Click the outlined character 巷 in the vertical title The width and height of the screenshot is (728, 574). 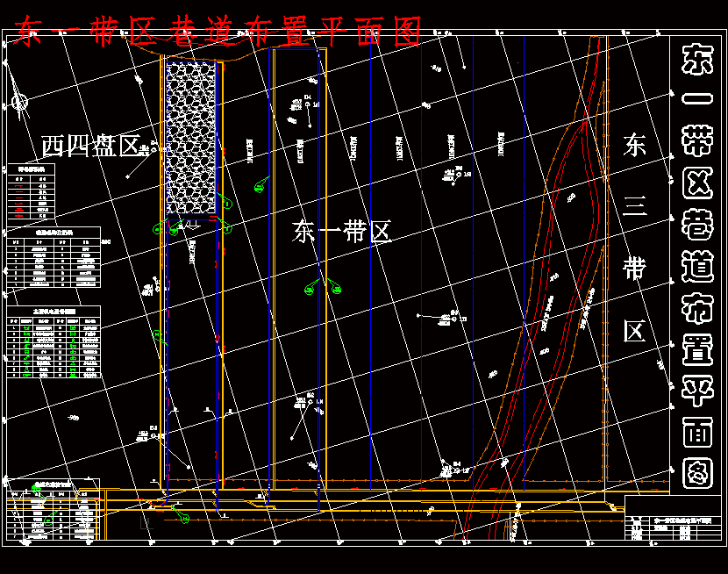tap(697, 225)
